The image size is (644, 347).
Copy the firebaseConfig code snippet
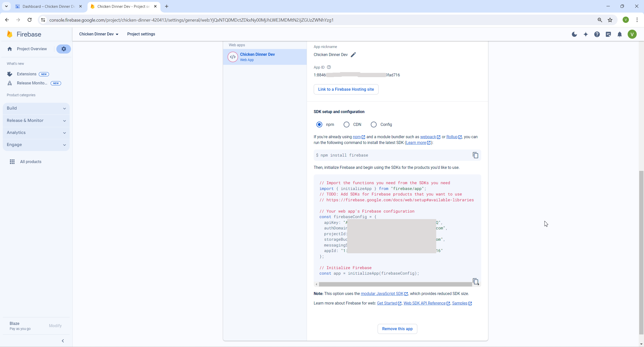tap(475, 281)
